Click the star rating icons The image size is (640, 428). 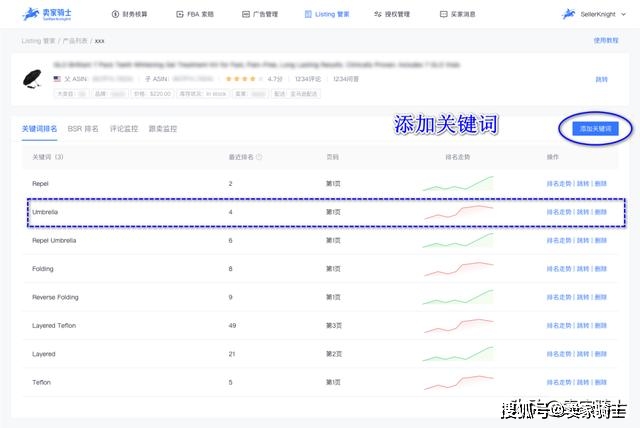(244, 79)
